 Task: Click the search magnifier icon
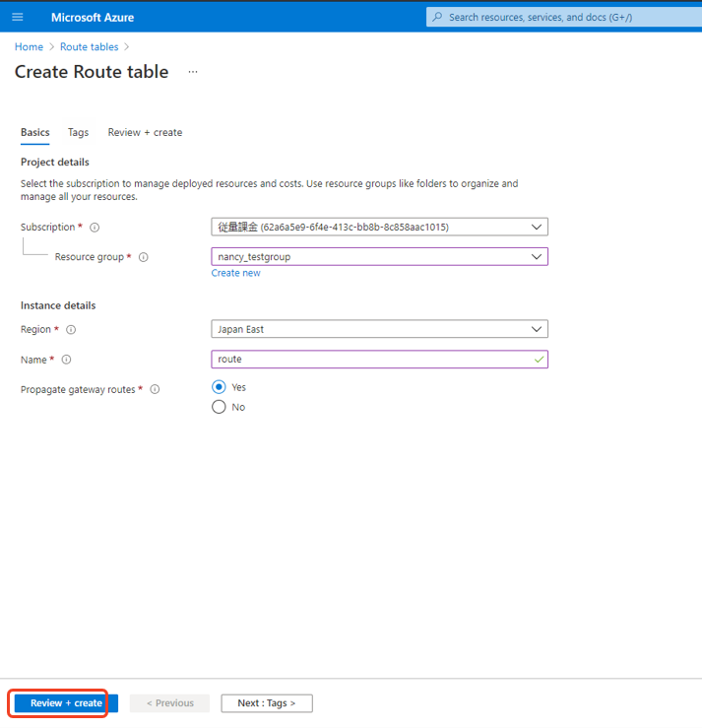(x=437, y=17)
